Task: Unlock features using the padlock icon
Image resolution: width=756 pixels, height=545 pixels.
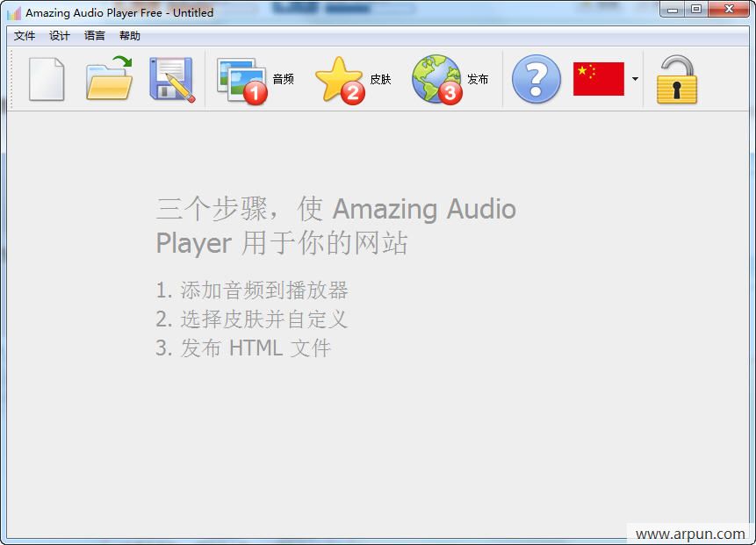Action: point(676,79)
